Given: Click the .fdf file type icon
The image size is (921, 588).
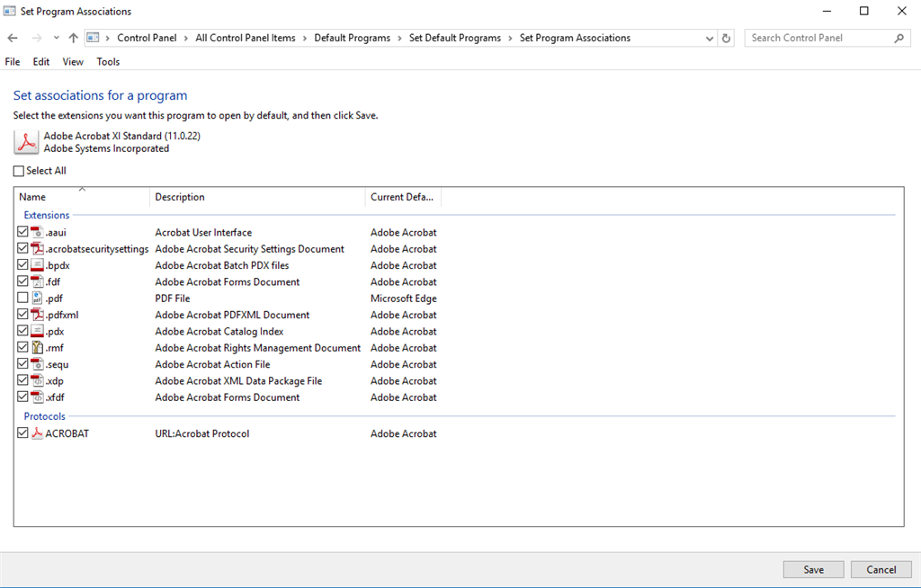Looking at the screenshot, I should [37, 281].
